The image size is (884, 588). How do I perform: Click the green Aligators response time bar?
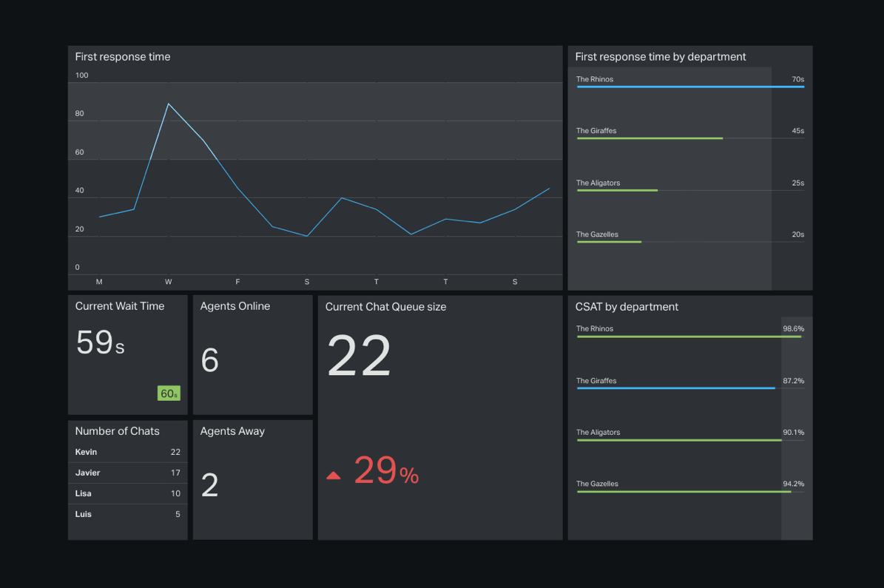tap(618, 191)
